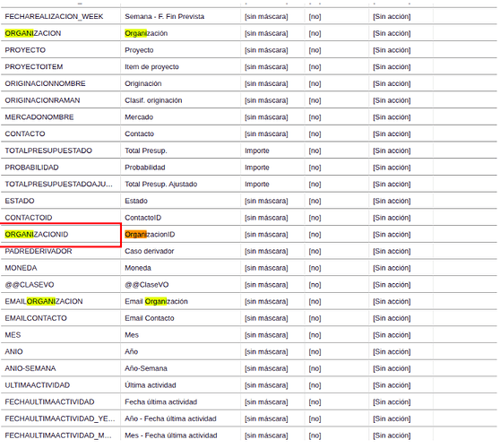Click the 'Caso derivador' label cell

(180, 251)
